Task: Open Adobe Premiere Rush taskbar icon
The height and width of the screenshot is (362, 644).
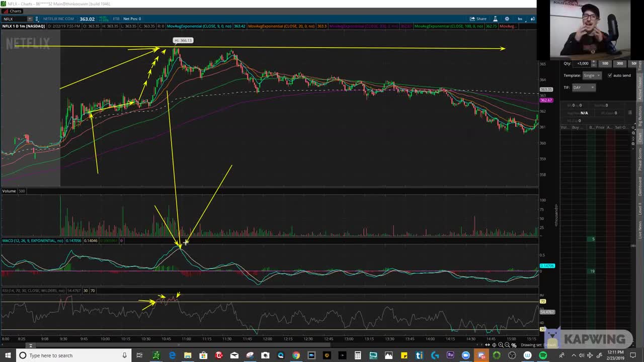Action: click(450, 355)
